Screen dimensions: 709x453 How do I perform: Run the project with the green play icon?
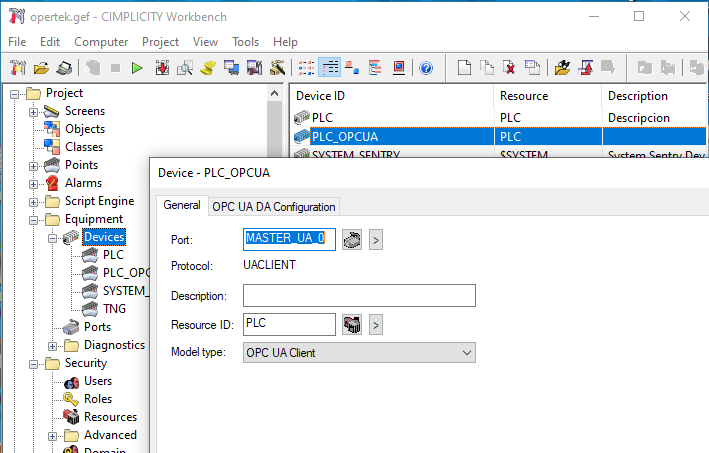[137, 68]
